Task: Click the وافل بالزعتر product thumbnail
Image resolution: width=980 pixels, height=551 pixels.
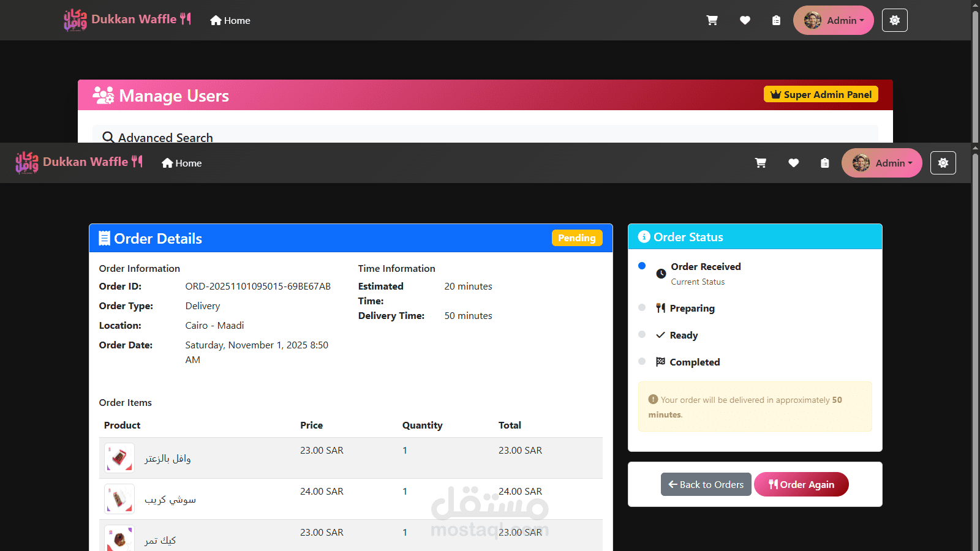Action: (x=119, y=458)
